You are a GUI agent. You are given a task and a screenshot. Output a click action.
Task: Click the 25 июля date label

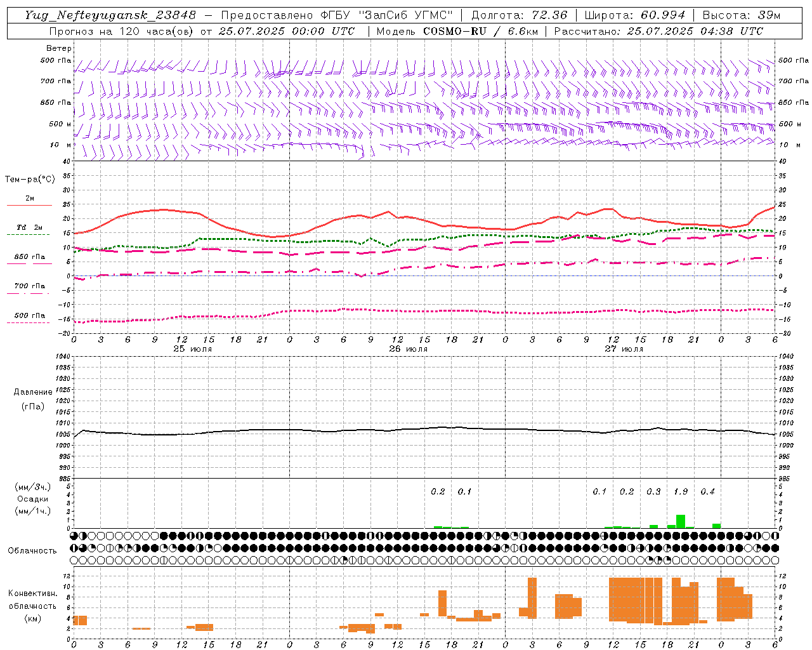pyautogui.click(x=193, y=348)
